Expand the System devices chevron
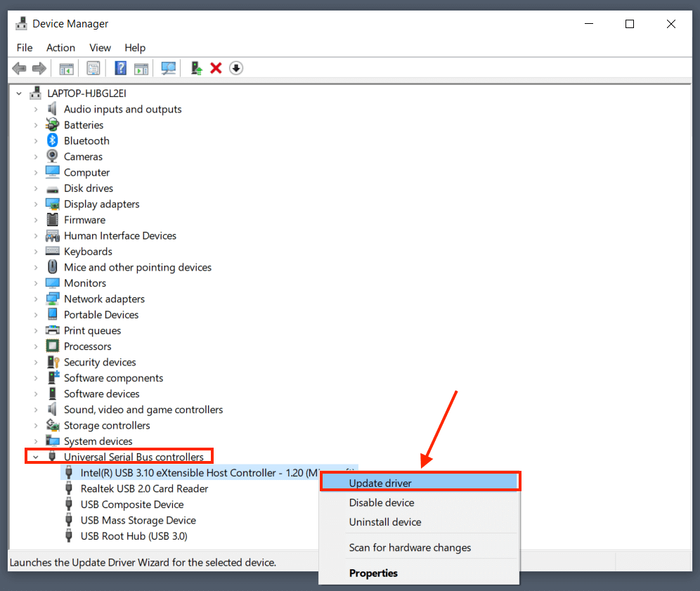The width and height of the screenshot is (700, 591). [x=36, y=441]
